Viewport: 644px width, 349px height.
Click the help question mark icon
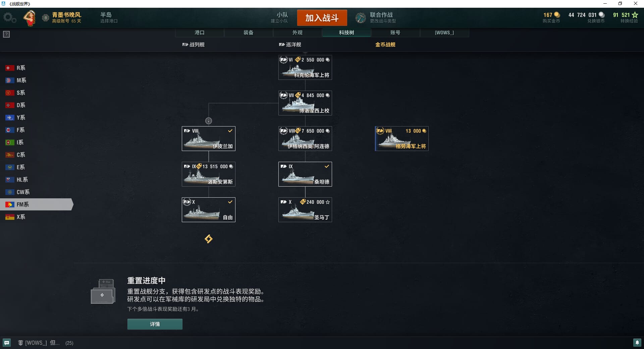pos(6,34)
